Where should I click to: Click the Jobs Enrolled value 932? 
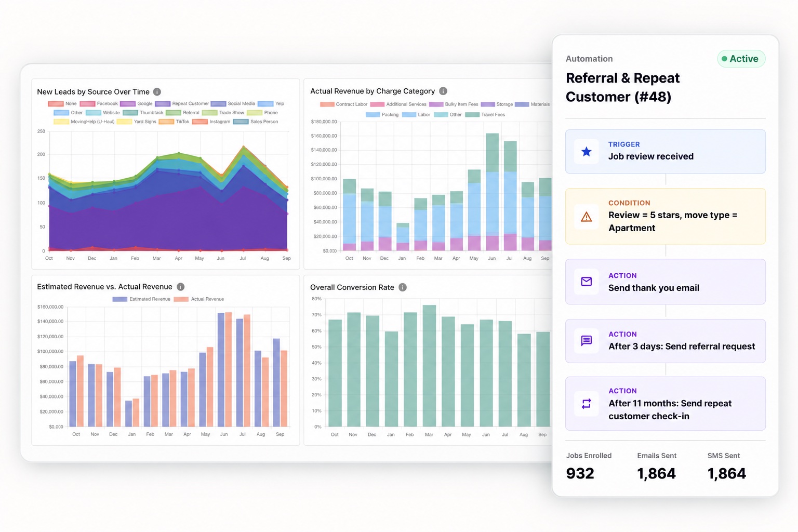580,473
